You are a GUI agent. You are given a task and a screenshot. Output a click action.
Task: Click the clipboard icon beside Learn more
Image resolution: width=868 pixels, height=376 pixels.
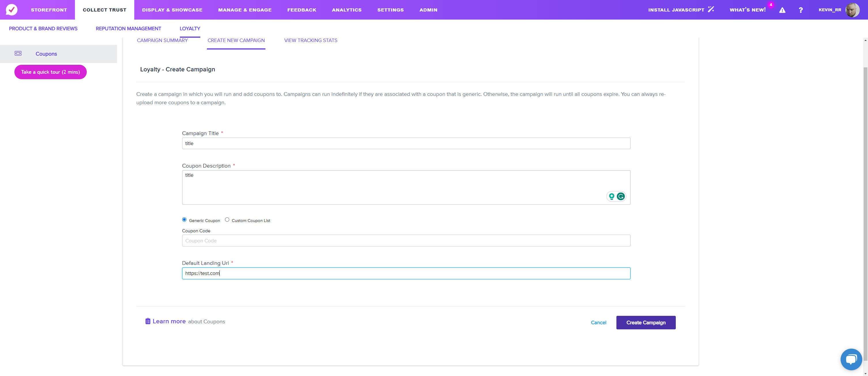[148, 321]
